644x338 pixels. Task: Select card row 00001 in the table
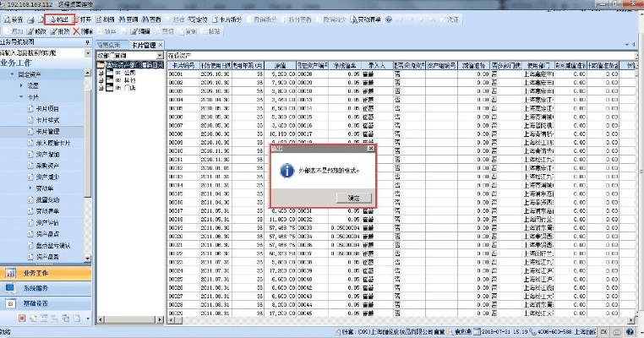tap(401, 74)
